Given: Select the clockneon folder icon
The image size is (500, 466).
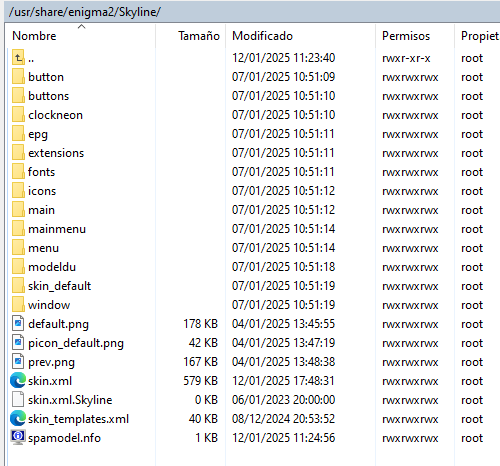Looking at the screenshot, I should click(18, 115).
